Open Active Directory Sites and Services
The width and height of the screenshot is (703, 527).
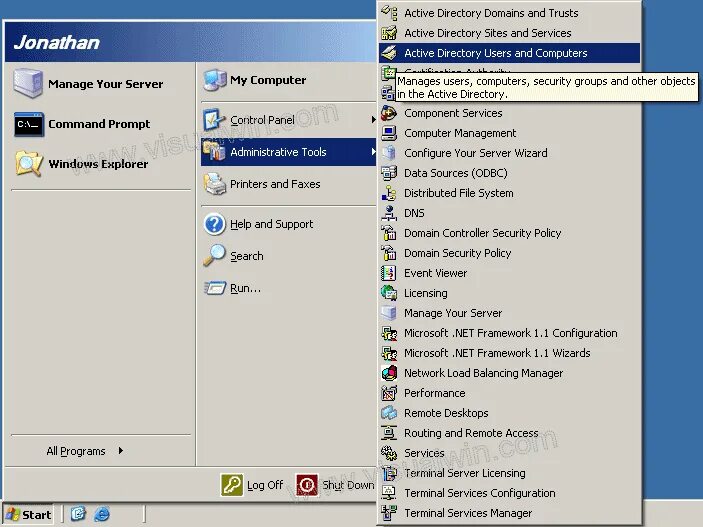pos(509,33)
